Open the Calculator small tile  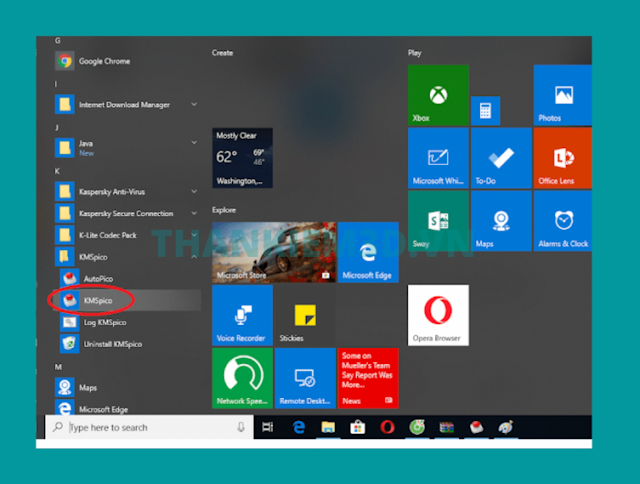point(485,111)
